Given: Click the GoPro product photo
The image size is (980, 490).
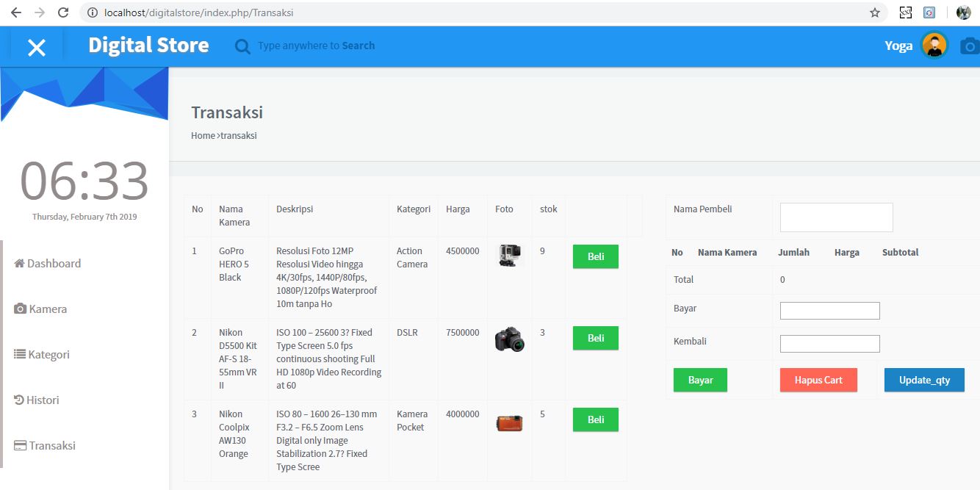Looking at the screenshot, I should point(508,256).
